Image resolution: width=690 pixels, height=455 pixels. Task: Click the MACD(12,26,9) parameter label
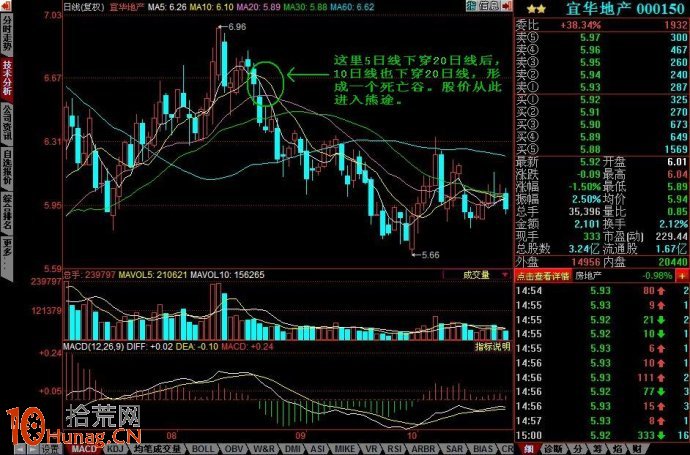pyautogui.click(x=93, y=346)
